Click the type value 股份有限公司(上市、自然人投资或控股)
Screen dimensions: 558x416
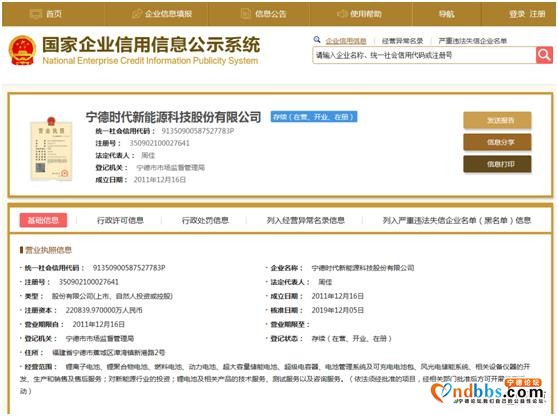coord(112,296)
